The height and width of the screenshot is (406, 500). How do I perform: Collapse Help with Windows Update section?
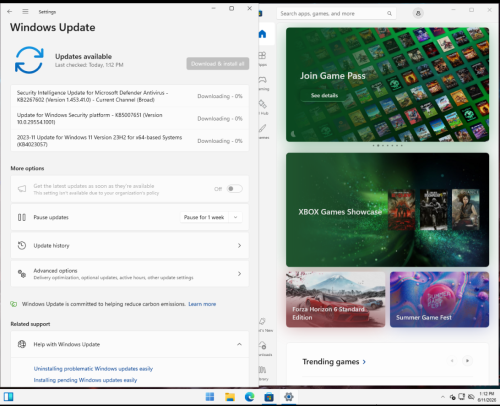(239, 344)
